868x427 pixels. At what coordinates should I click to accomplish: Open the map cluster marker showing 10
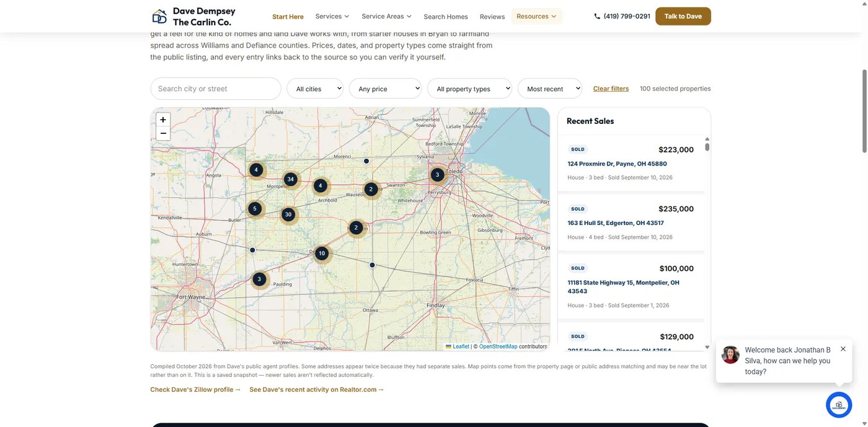coord(322,253)
